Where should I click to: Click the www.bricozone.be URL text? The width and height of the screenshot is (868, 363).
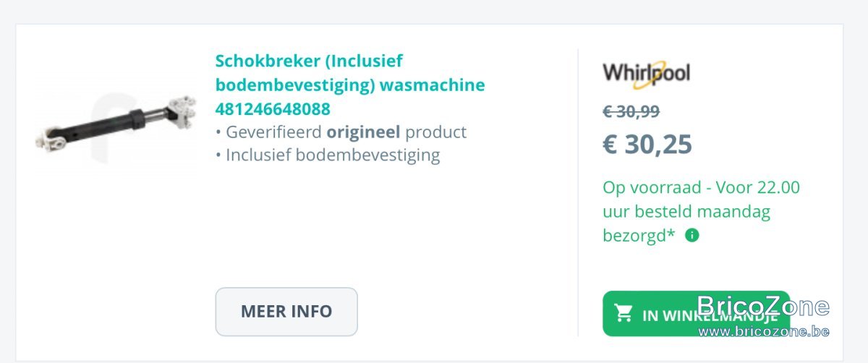click(764, 331)
